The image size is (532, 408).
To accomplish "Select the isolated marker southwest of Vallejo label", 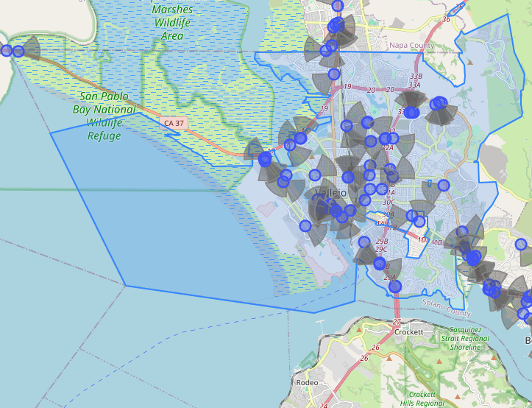I will click(x=305, y=225).
